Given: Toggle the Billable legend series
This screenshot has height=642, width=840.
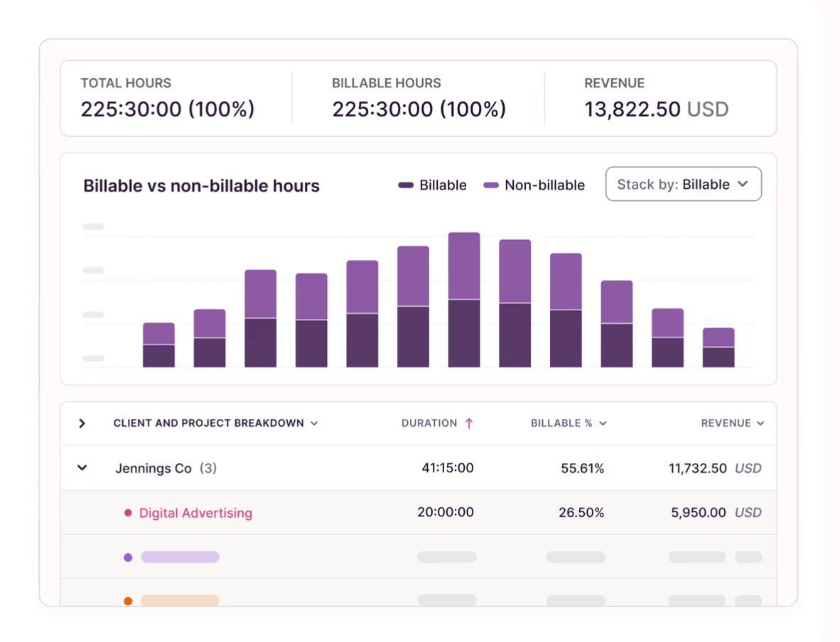Looking at the screenshot, I should [x=433, y=185].
